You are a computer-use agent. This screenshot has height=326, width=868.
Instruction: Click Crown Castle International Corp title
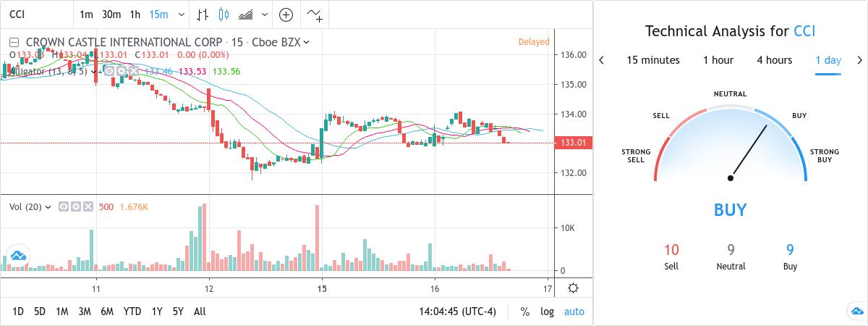[x=124, y=42]
